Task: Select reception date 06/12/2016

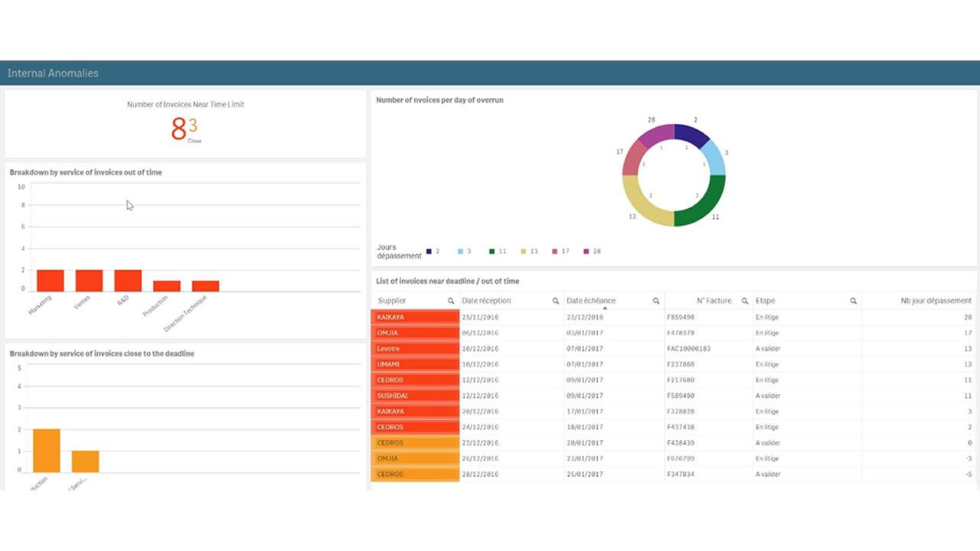Action: (480, 333)
